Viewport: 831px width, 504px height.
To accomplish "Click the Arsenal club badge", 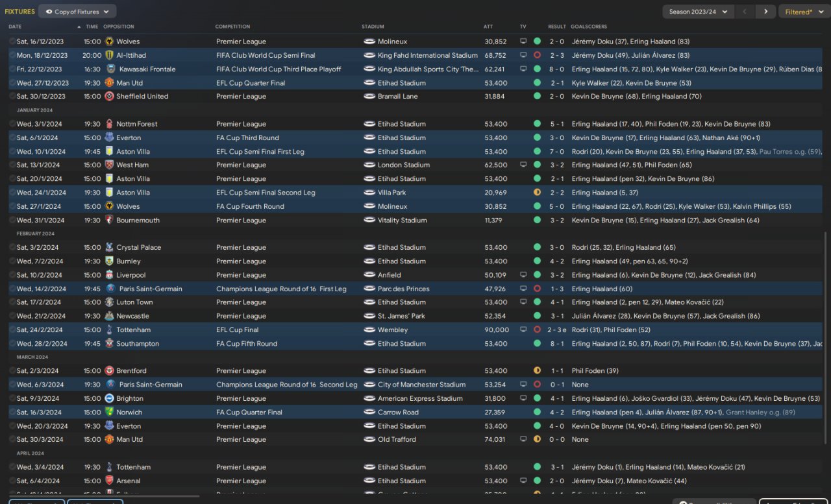I will click(109, 481).
